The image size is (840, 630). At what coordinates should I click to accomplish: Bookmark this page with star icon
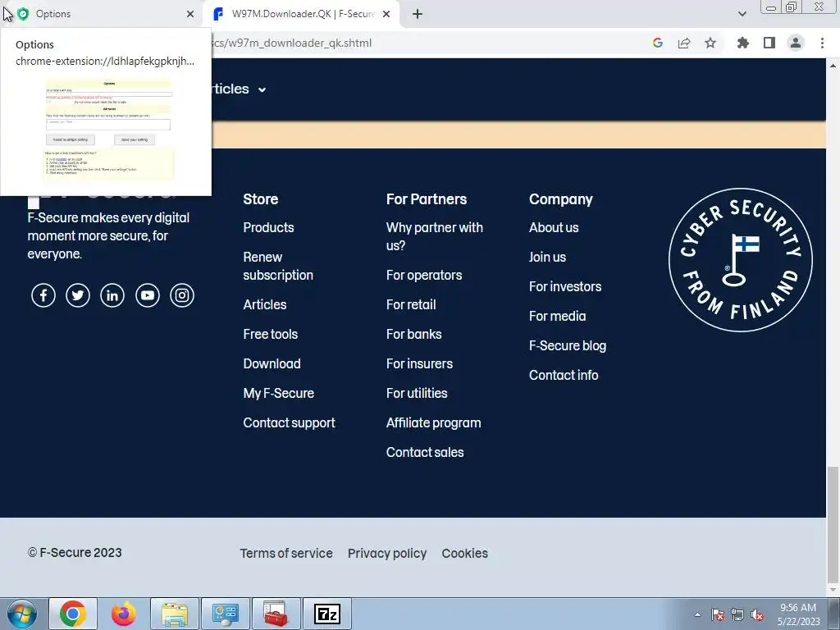(x=710, y=43)
